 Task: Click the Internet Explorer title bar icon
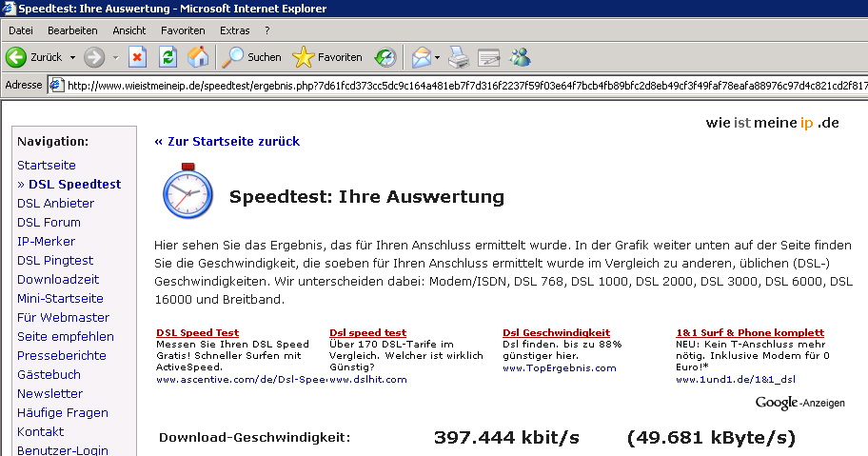click(9, 8)
